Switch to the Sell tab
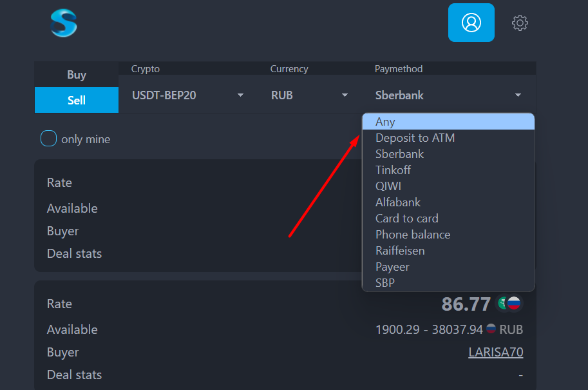The image size is (588, 390). click(77, 100)
